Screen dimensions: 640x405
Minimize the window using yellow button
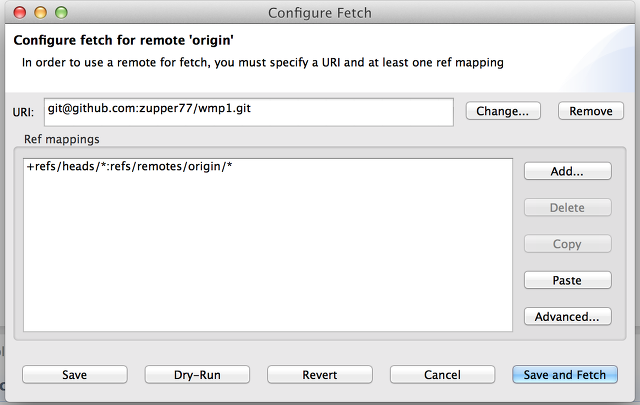click(40, 13)
